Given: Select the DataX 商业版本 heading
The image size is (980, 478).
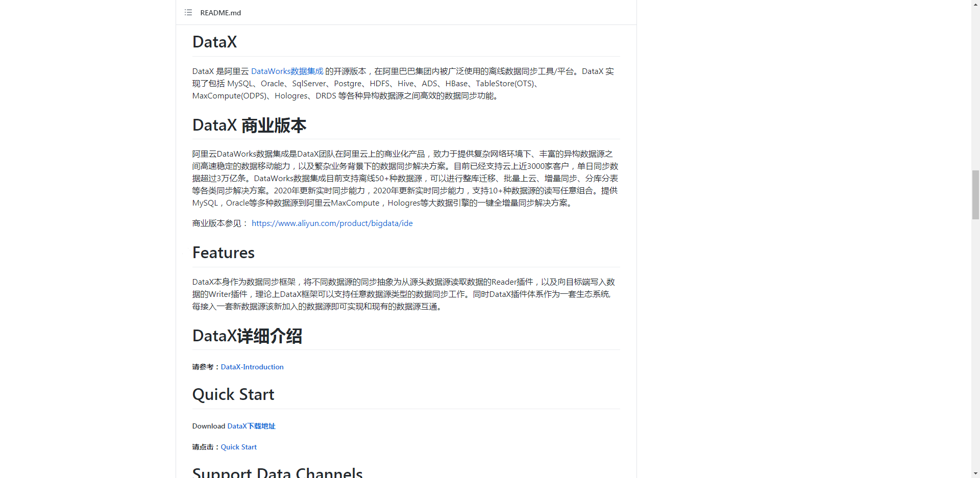Looking at the screenshot, I should coord(249,125).
